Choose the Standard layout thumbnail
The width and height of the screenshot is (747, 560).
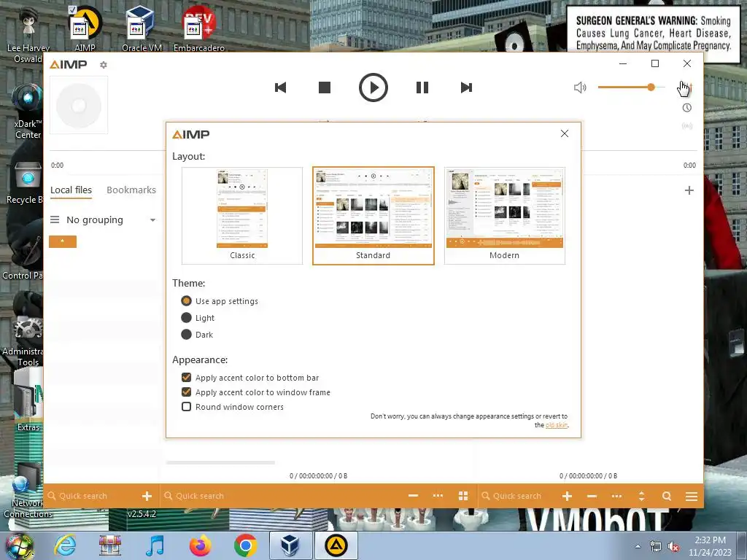tap(373, 216)
